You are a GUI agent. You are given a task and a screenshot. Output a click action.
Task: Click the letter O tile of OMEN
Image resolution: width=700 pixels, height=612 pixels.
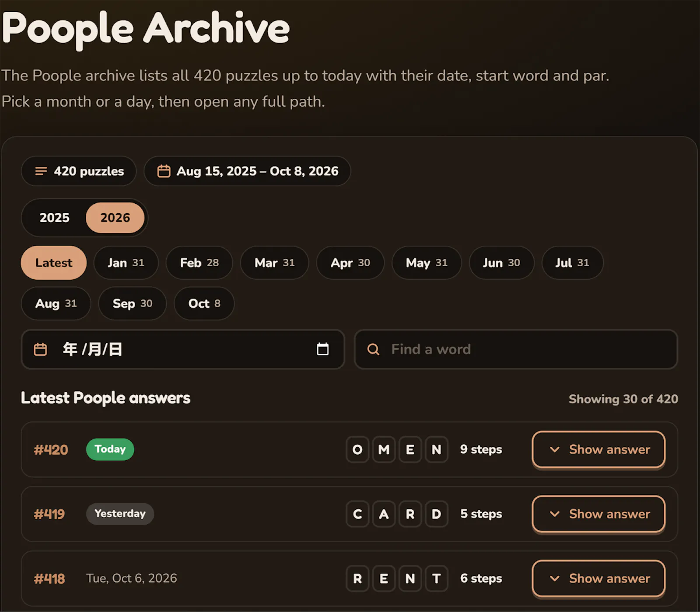click(x=357, y=449)
